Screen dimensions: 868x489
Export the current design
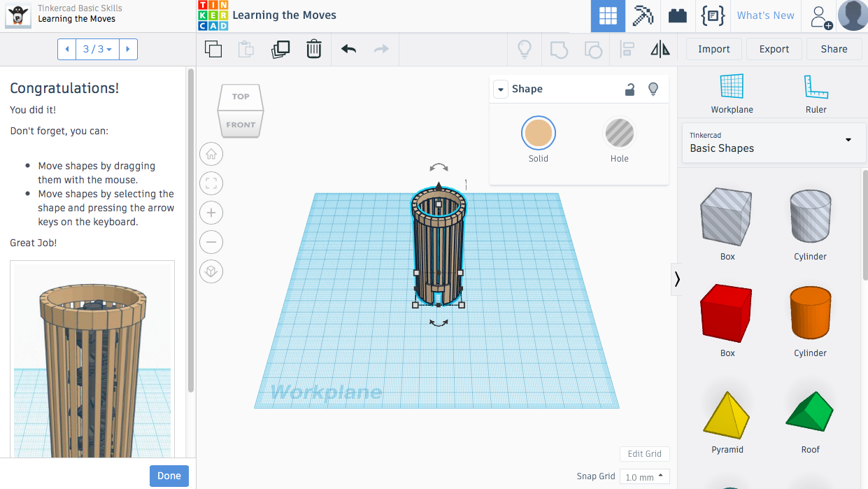[x=774, y=49]
